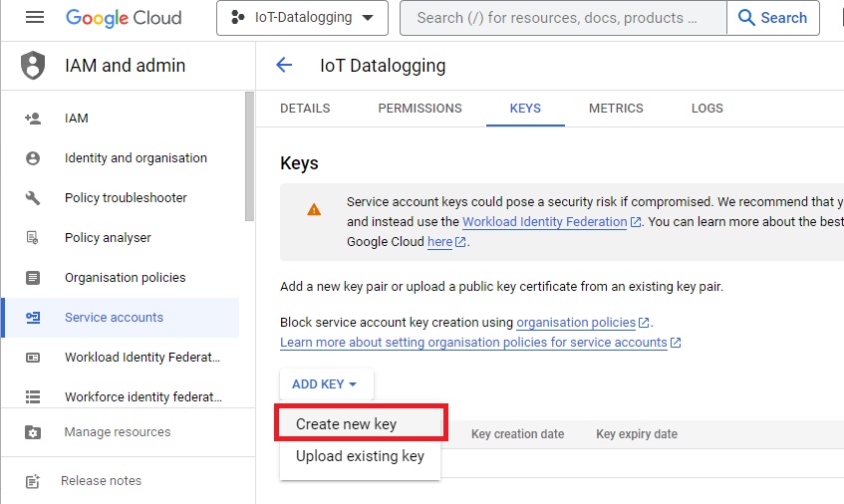The height and width of the screenshot is (504, 844).
Task: Click the Identity and organisation person icon
Action: (33, 158)
